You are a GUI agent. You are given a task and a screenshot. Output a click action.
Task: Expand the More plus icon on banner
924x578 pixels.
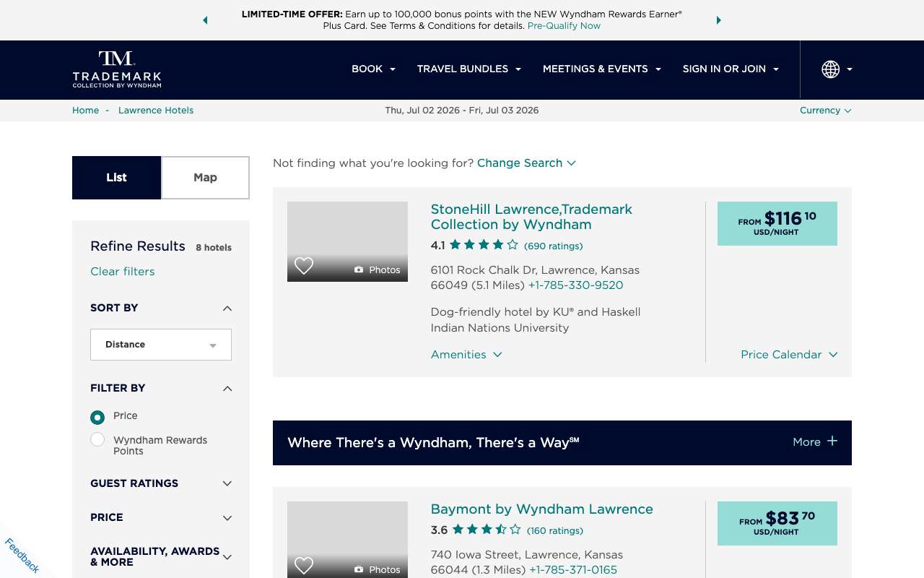click(832, 441)
